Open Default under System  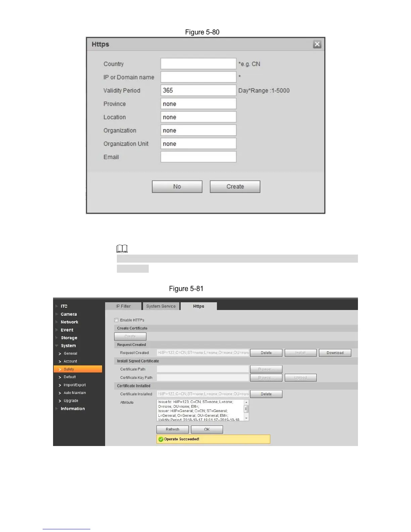(x=70, y=377)
